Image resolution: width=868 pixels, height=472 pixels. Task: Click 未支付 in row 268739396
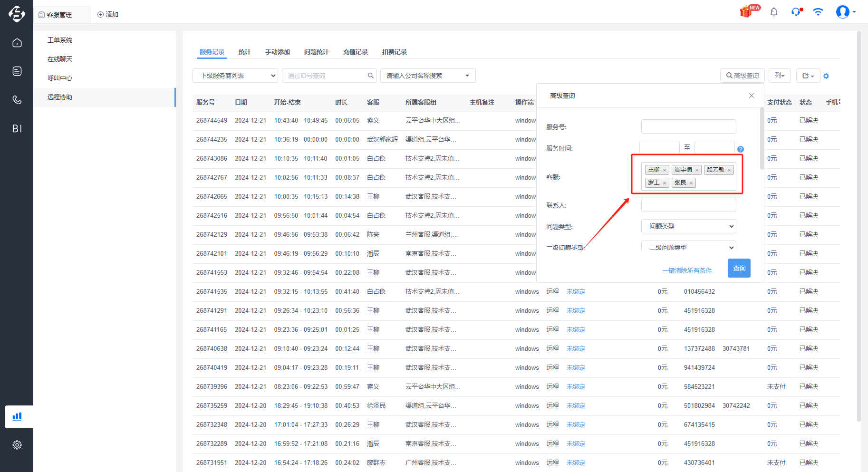(776, 386)
